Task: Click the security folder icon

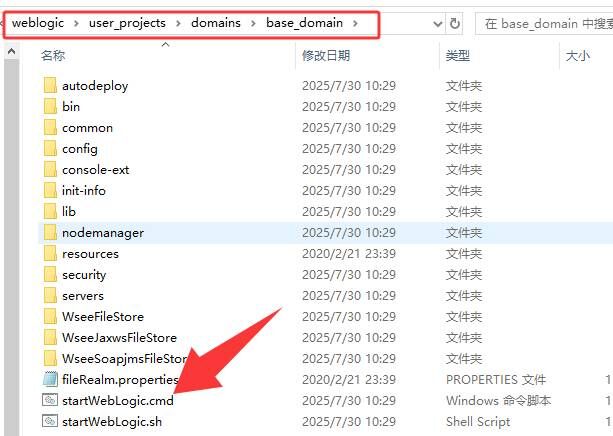Action: (x=50, y=275)
